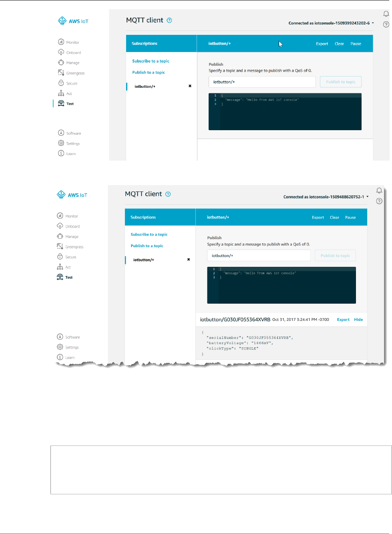The width and height of the screenshot is (392, 534).
Task: Click the AWS IoT logo in the lower screenshot
Action: coord(72,195)
